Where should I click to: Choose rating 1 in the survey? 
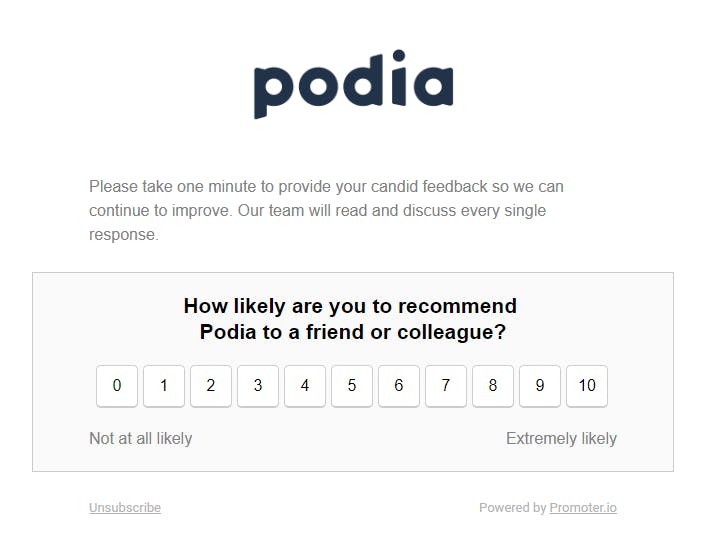164,386
